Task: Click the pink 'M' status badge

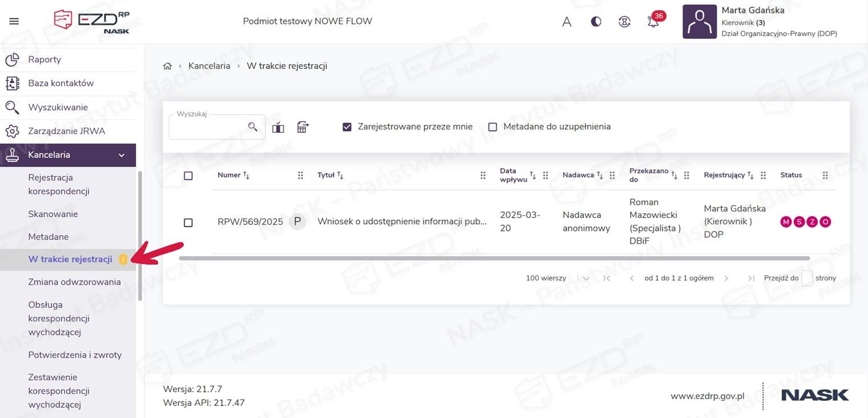Action: [x=786, y=222]
